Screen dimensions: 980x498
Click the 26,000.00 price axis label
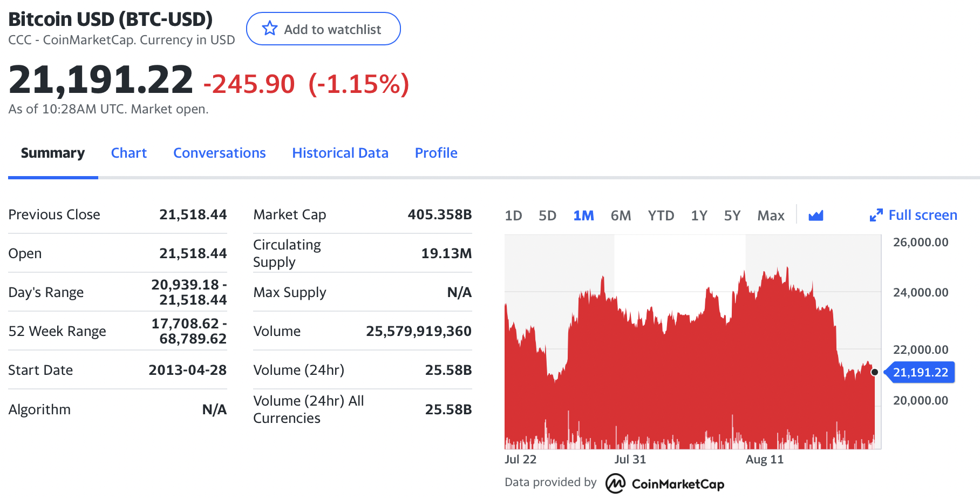[x=921, y=242]
